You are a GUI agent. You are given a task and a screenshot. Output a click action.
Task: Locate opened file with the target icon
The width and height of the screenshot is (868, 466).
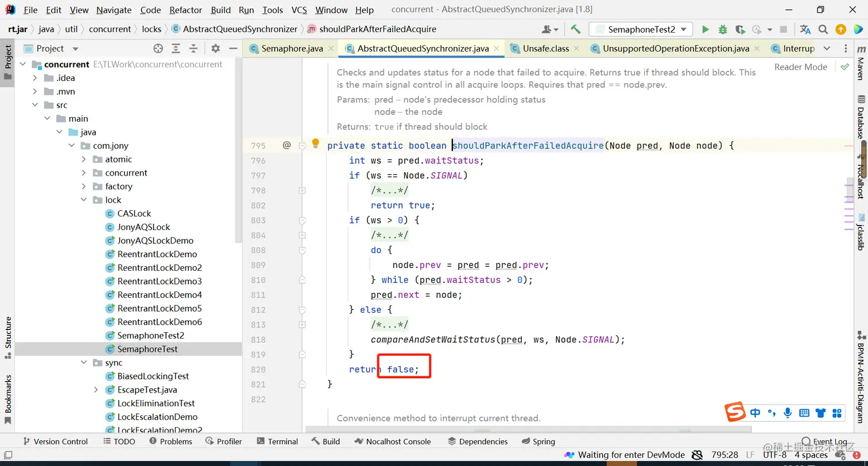[158, 49]
